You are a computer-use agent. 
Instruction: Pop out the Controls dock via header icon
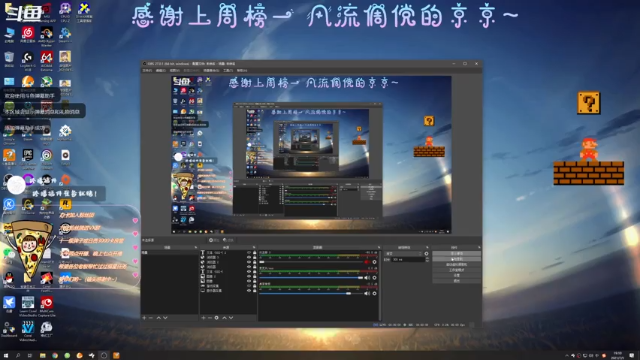tap(479, 247)
